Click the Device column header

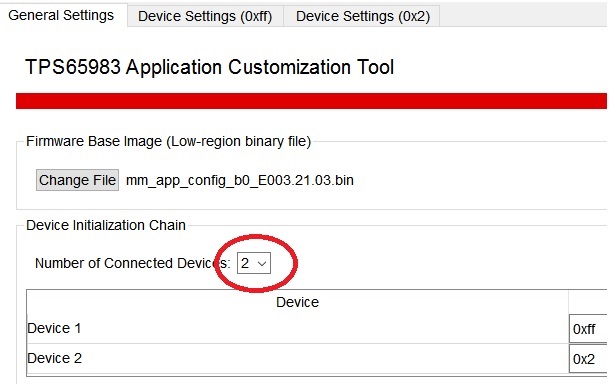pyautogui.click(x=297, y=302)
